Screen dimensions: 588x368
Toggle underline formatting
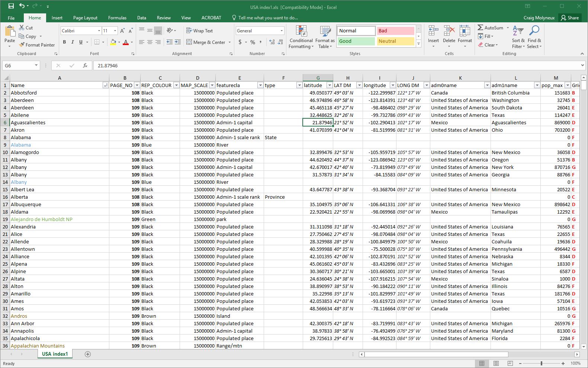81,42
